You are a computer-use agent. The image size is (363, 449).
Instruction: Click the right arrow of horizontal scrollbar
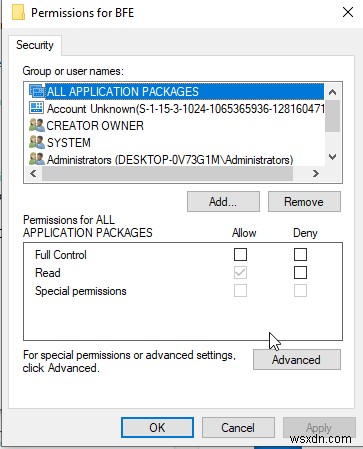(315, 173)
